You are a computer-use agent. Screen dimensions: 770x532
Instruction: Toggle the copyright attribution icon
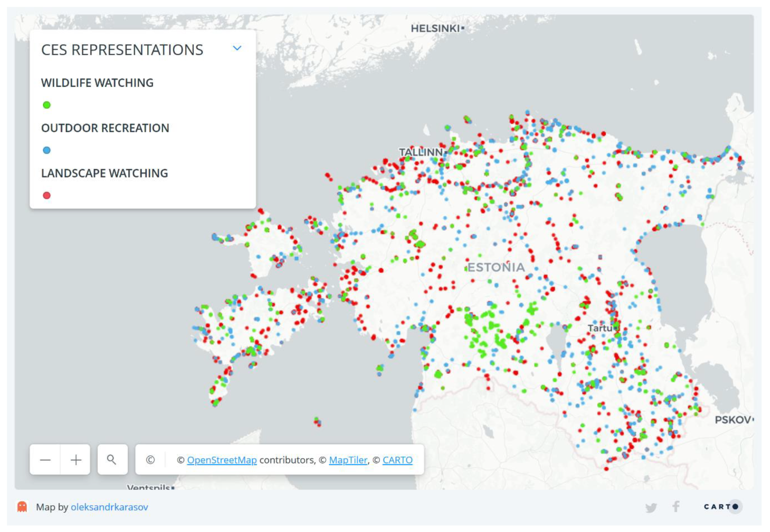pyautogui.click(x=150, y=460)
